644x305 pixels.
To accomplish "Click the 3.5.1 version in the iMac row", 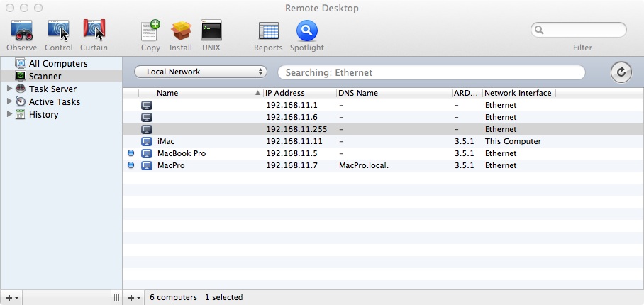I will [x=464, y=141].
